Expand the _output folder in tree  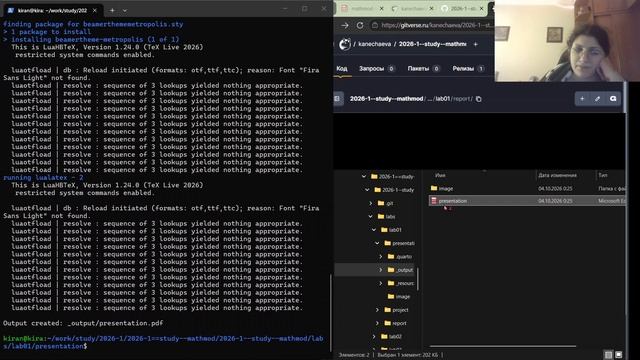381,270
